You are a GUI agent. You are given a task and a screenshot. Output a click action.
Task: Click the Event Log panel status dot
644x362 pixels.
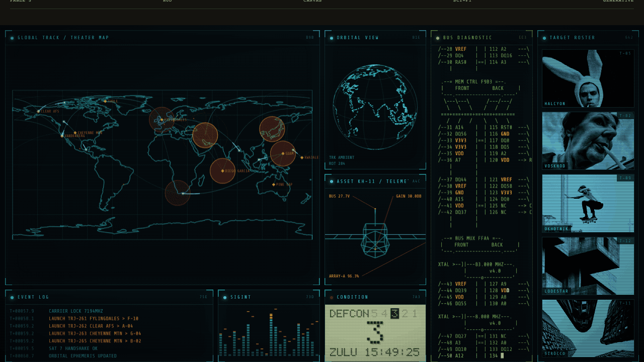click(12, 297)
